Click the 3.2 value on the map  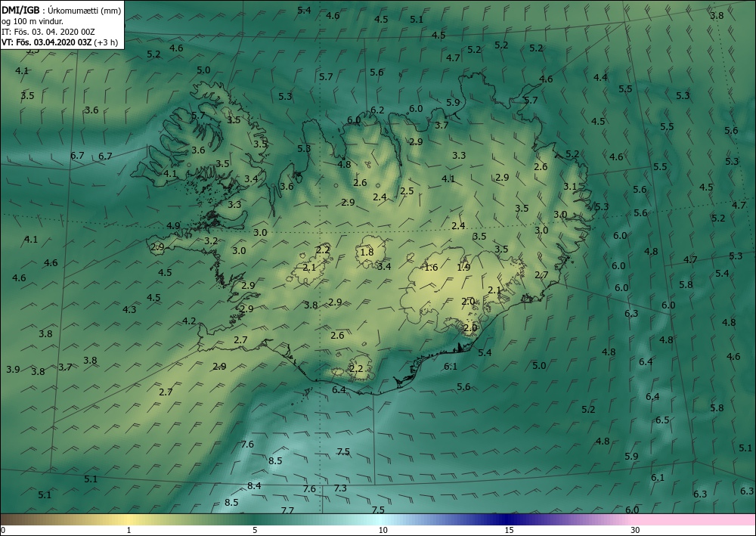(x=211, y=241)
